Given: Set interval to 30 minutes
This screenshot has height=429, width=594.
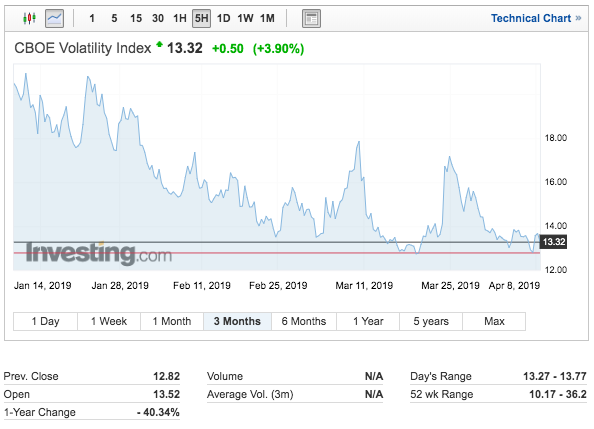Looking at the screenshot, I should 158,18.
